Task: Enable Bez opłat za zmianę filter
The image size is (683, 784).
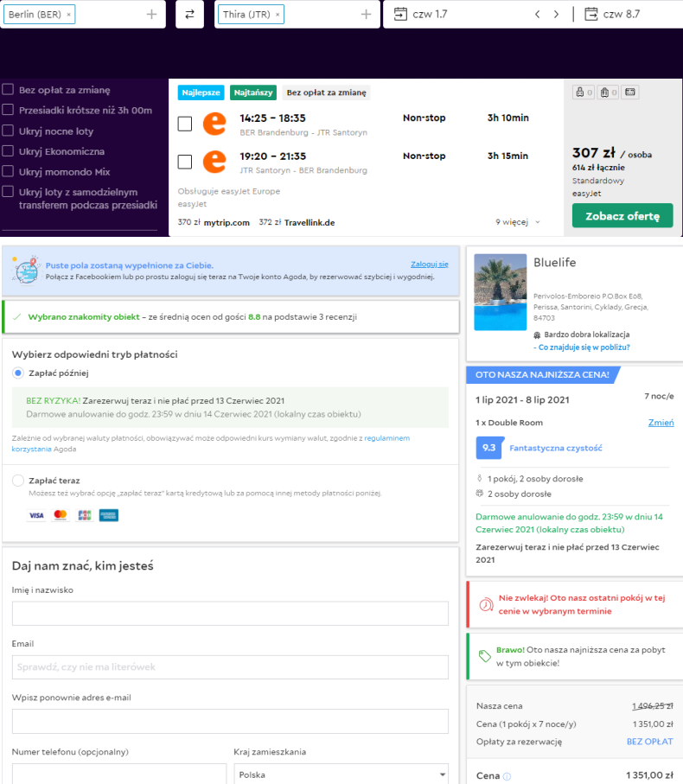Action: [x=8, y=90]
